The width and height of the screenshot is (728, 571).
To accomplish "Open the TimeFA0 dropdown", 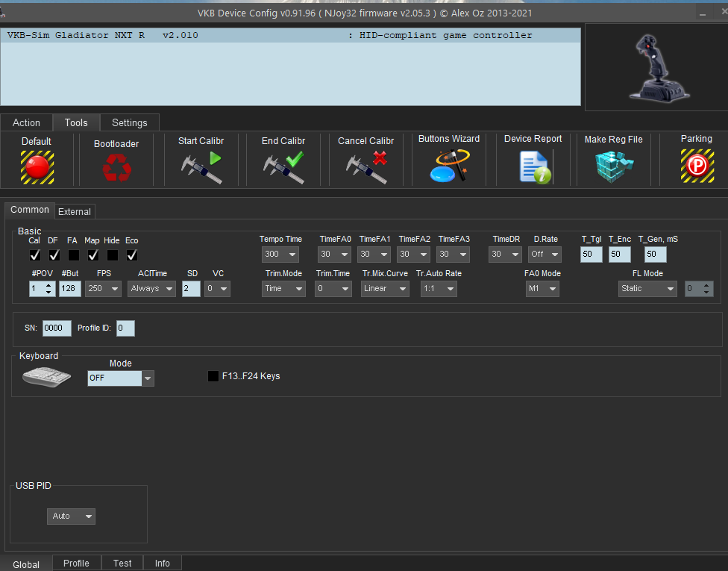I will click(334, 254).
